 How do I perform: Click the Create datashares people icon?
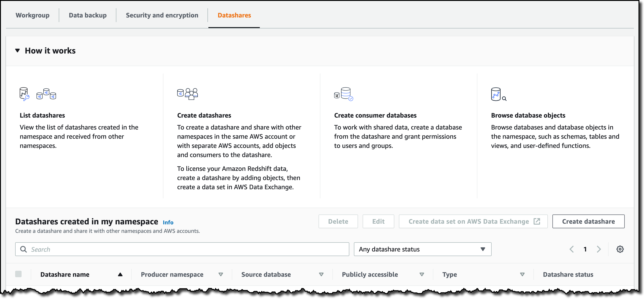(x=188, y=94)
